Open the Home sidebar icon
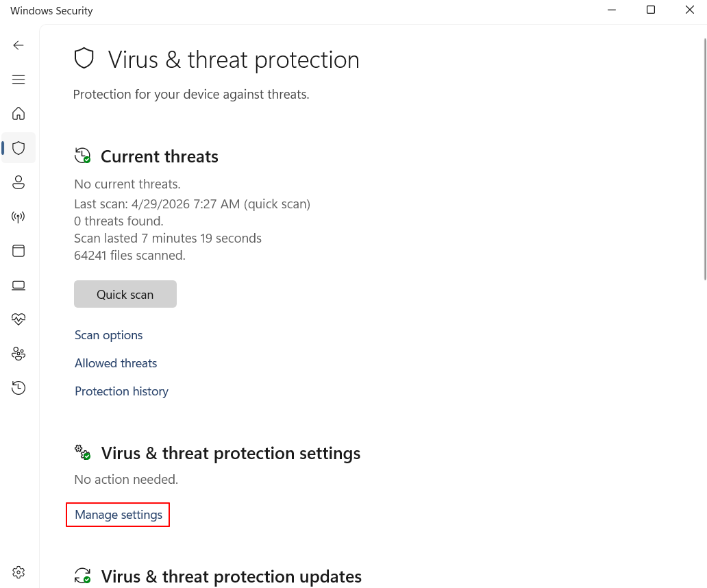 [x=18, y=114]
